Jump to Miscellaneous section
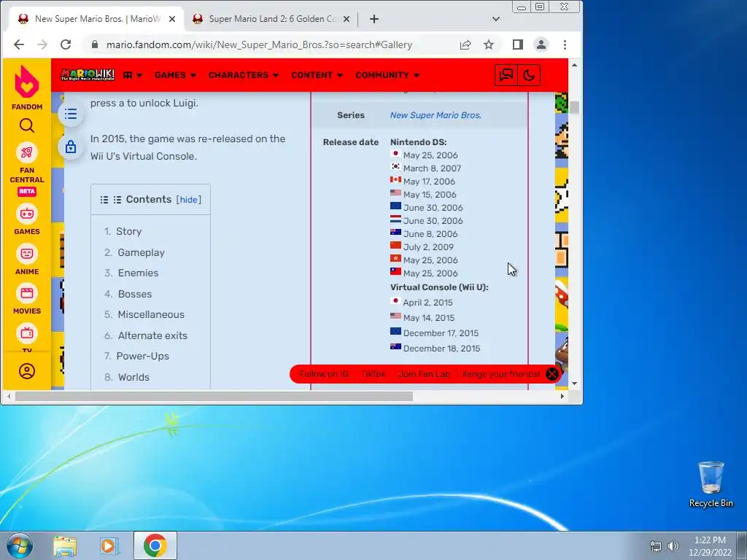The height and width of the screenshot is (560, 747). click(151, 315)
